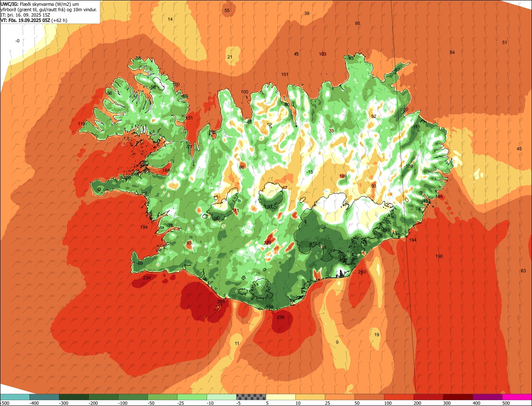Click the '39' flux value on the map
Screen dimensions: 532x406
[x=307, y=13]
